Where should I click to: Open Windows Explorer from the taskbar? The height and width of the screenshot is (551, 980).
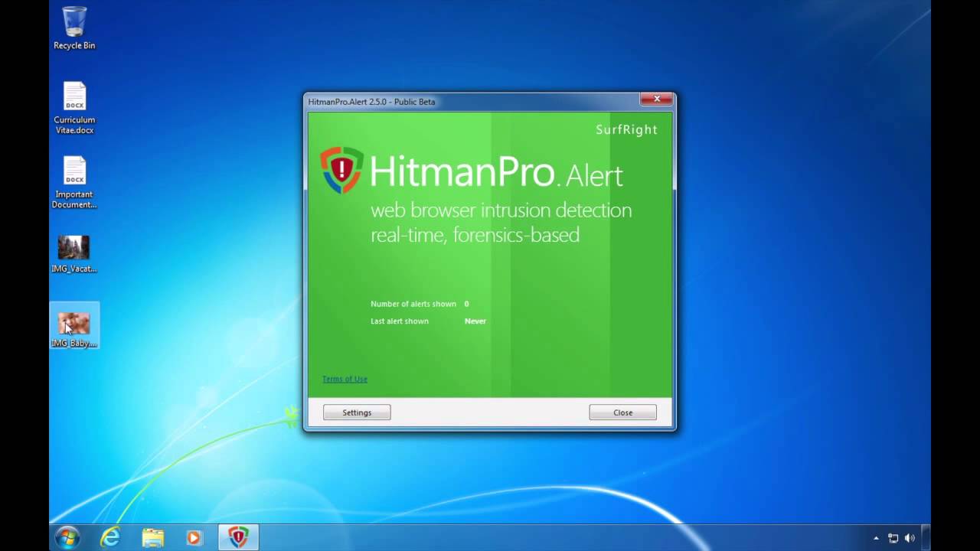(x=153, y=538)
